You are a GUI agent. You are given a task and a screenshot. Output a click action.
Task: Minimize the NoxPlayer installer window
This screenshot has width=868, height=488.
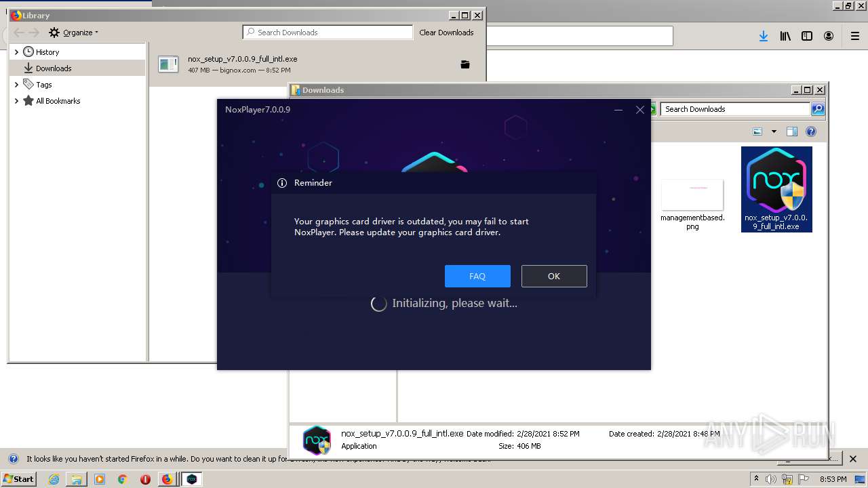point(618,110)
